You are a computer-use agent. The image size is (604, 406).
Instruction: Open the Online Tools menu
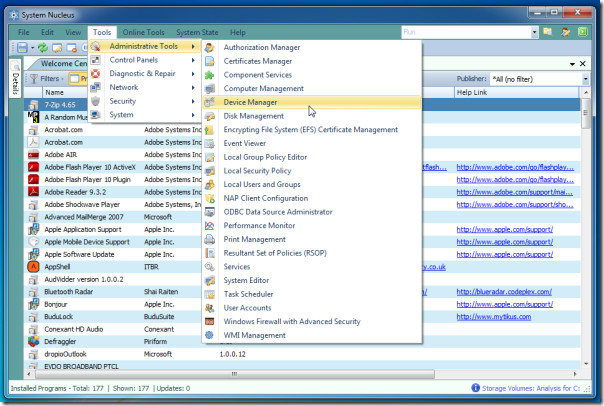click(x=143, y=32)
